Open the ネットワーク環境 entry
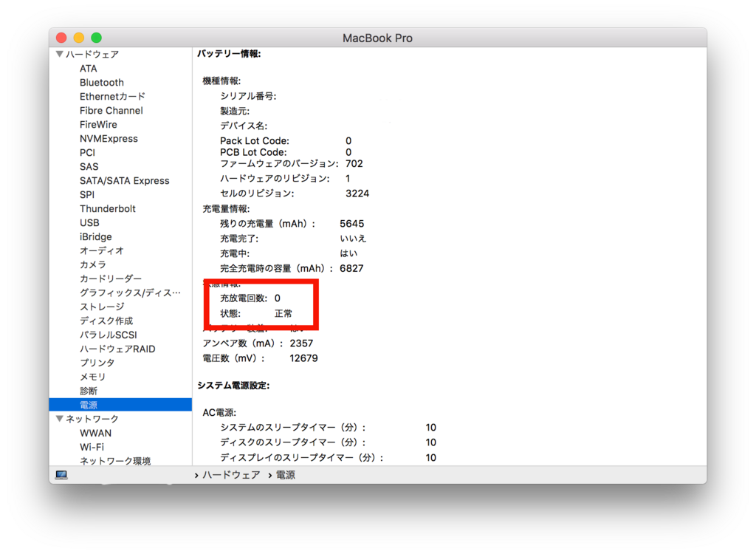 tap(115, 460)
